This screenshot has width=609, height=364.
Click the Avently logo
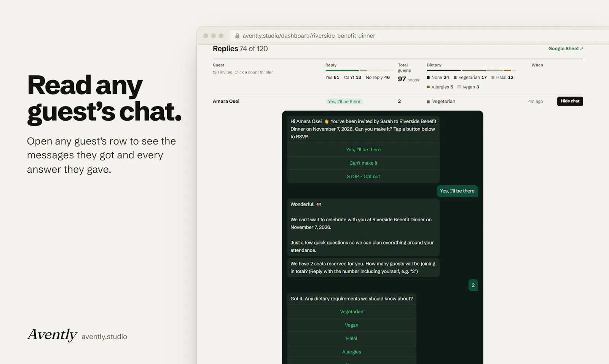click(53, 335)
